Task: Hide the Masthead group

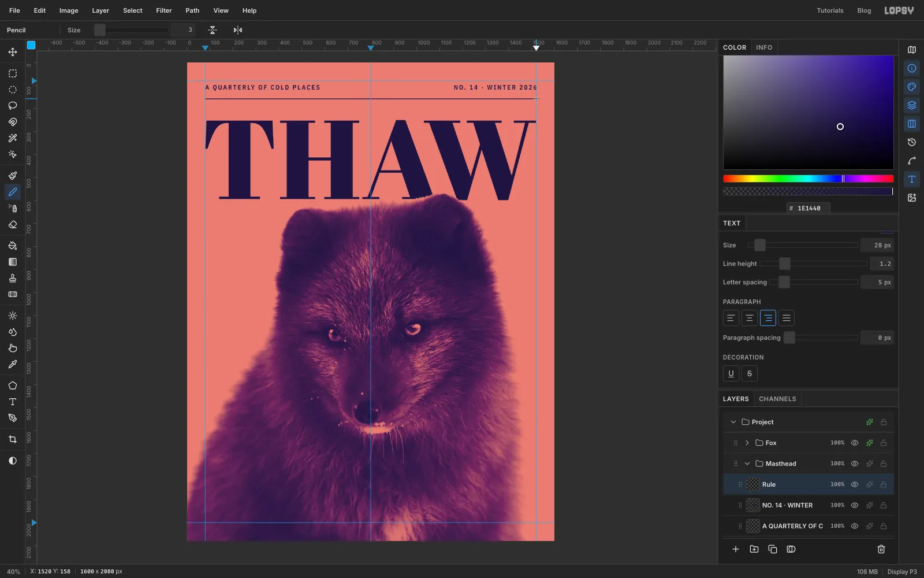Action: coord(855,464)
